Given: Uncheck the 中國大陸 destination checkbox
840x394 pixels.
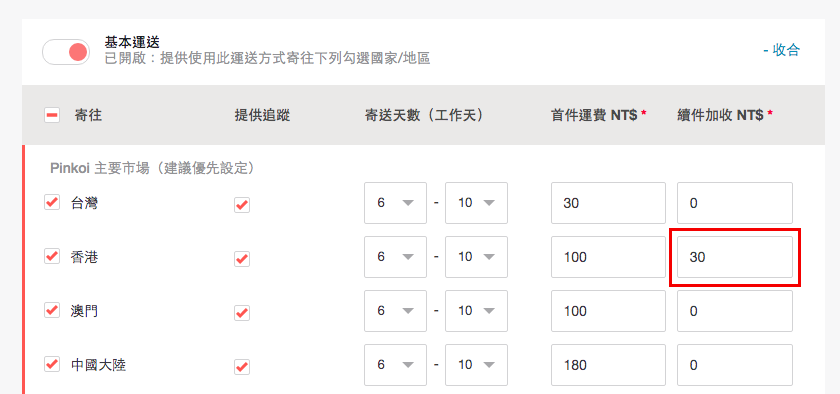Looking at the screenshot, I should (x=52, y=364).
